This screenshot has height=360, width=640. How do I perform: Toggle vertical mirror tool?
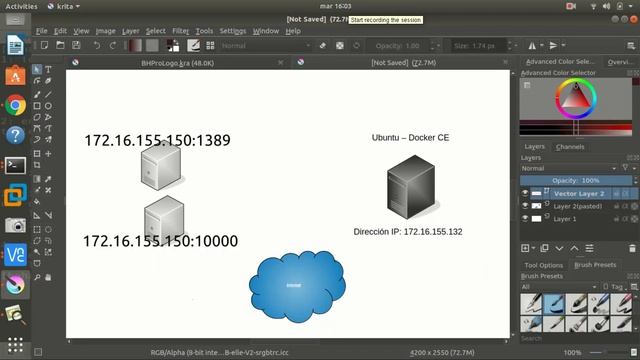553,45
